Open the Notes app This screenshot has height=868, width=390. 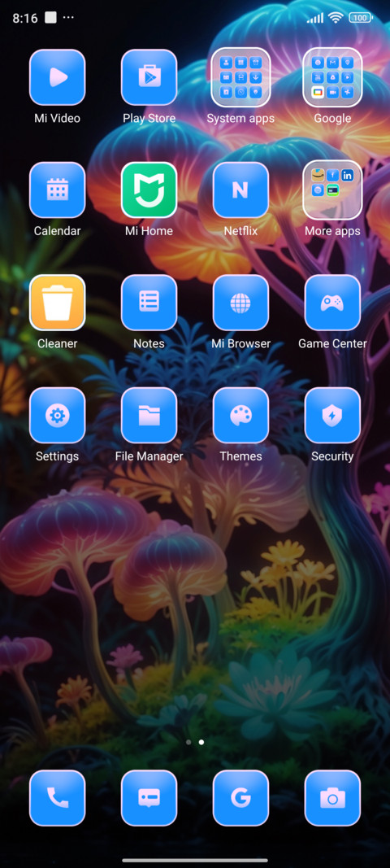tap(149, 303)
